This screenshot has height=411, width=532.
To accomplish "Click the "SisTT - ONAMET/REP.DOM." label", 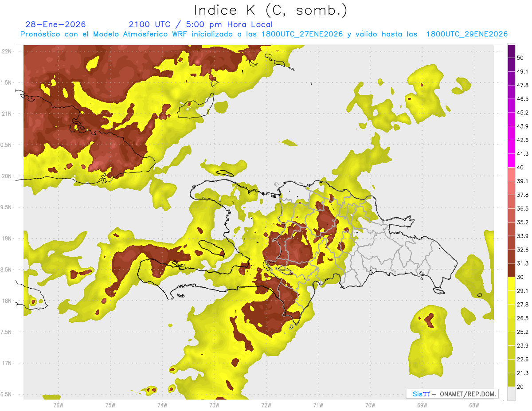I will click(452, 394).
